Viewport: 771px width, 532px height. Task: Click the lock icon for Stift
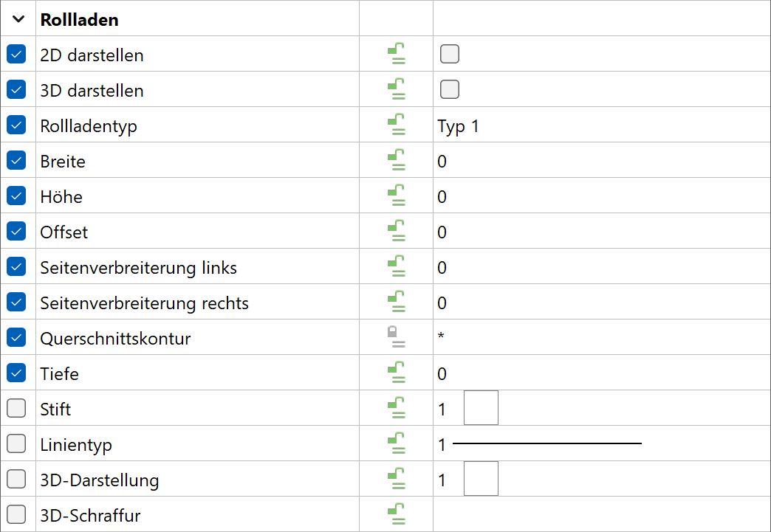coord(397,407)
